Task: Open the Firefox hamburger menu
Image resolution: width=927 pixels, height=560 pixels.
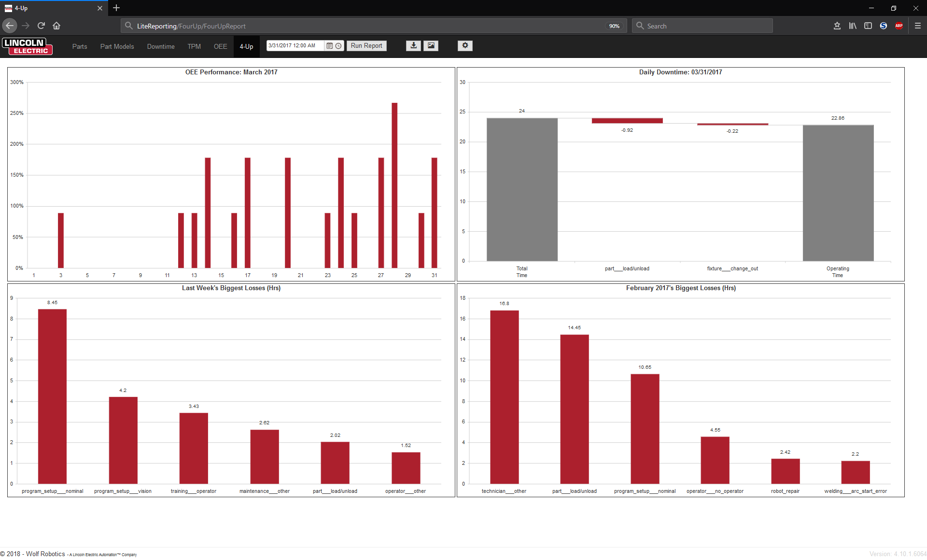Action: (x=917, y=26)
